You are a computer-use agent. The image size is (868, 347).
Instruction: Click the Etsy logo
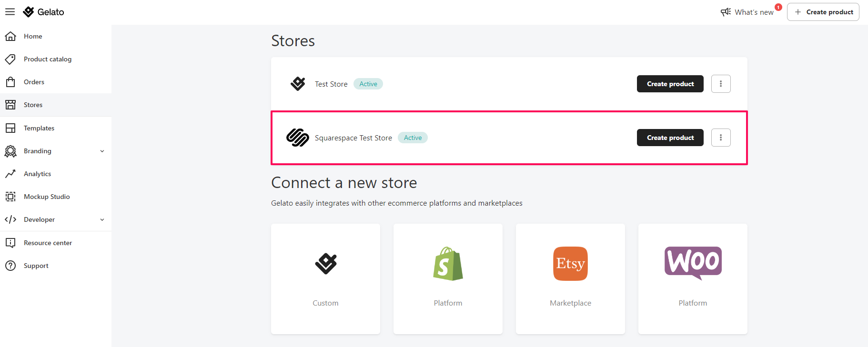(x=570, y=263)
